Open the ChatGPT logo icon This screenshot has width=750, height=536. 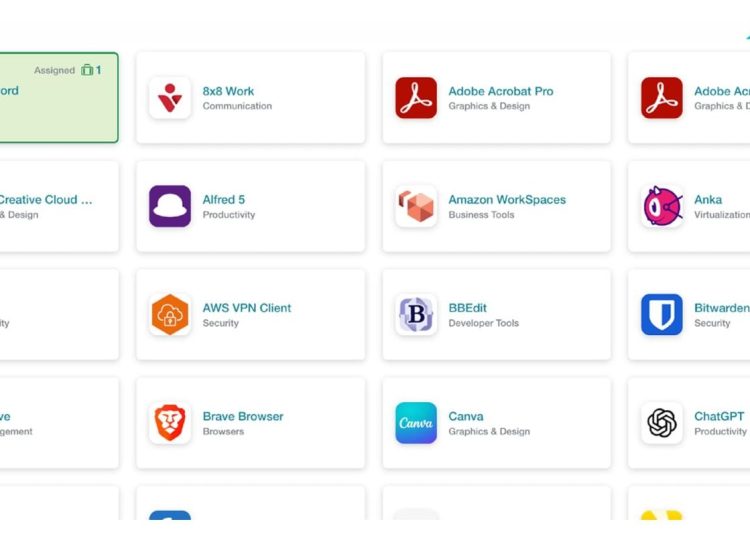(662, 423)
